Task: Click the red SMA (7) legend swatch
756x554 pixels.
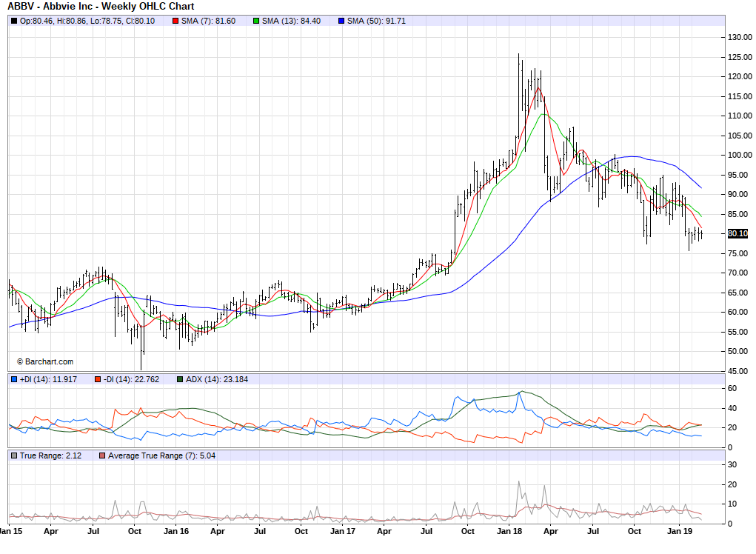Action: coord(175,21)
